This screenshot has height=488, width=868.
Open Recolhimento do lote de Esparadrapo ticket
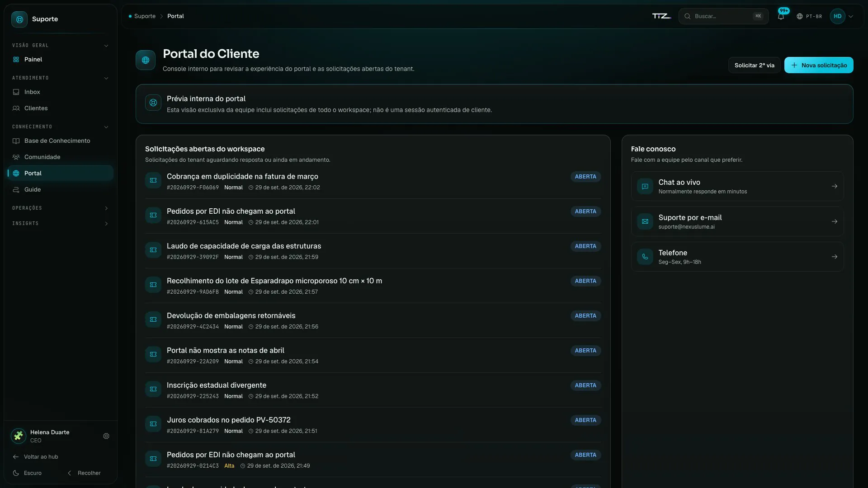click(x=373, y=286)
